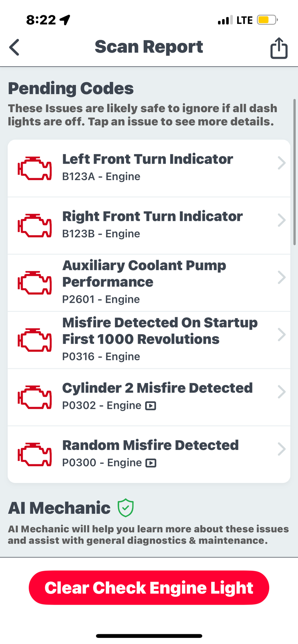Tap the home indicator bar at bottom

(x=149, y=636)
